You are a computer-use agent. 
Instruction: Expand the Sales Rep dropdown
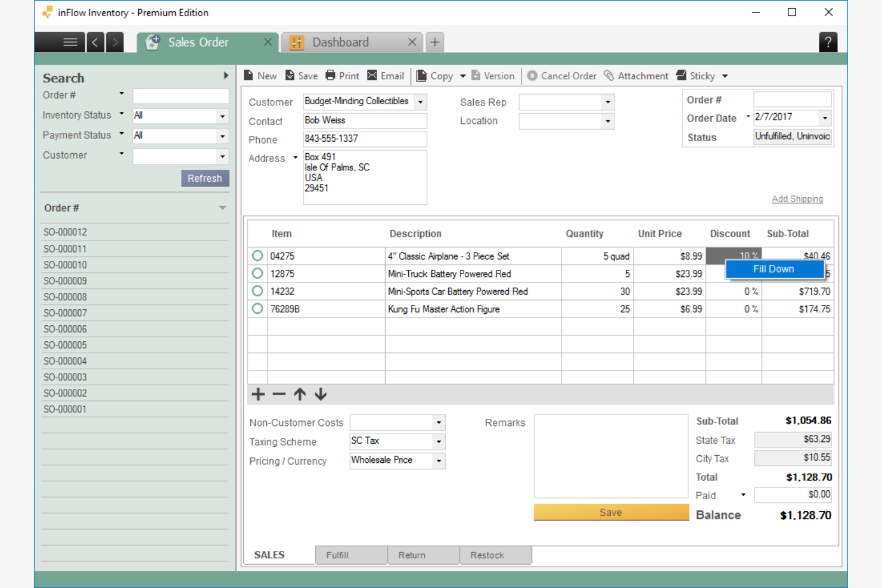[608, 102]
